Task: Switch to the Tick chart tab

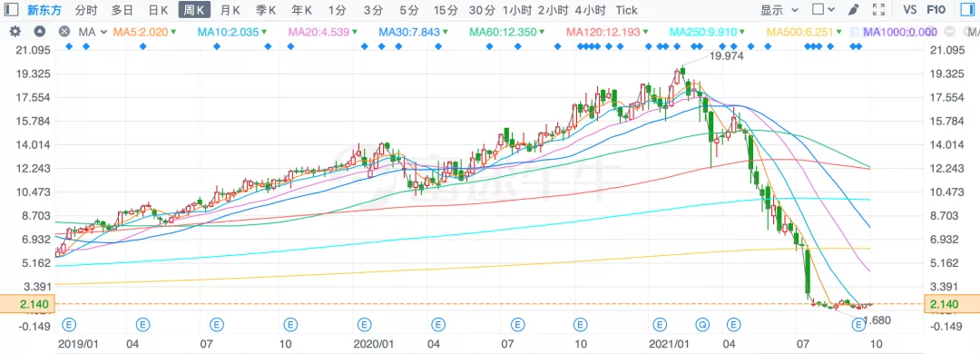Action: tap(626, 10)
